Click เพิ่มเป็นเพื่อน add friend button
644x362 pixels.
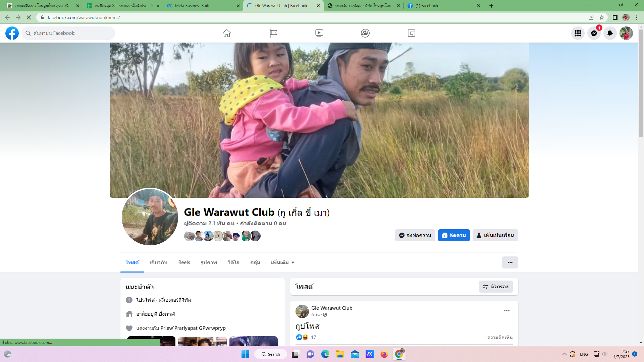pos(495,235)
